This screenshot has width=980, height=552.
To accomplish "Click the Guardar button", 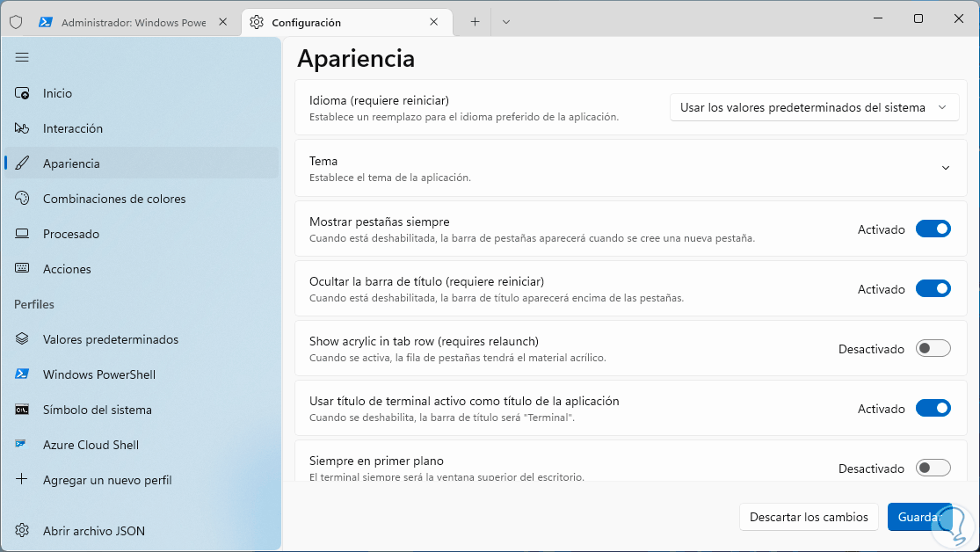I will coord(919,517).
